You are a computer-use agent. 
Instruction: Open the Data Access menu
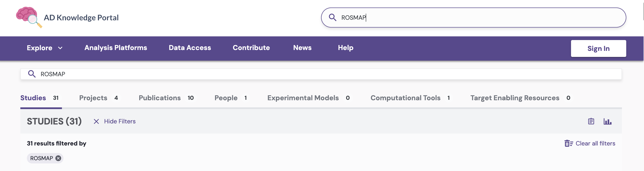click(x=190, y=47)
